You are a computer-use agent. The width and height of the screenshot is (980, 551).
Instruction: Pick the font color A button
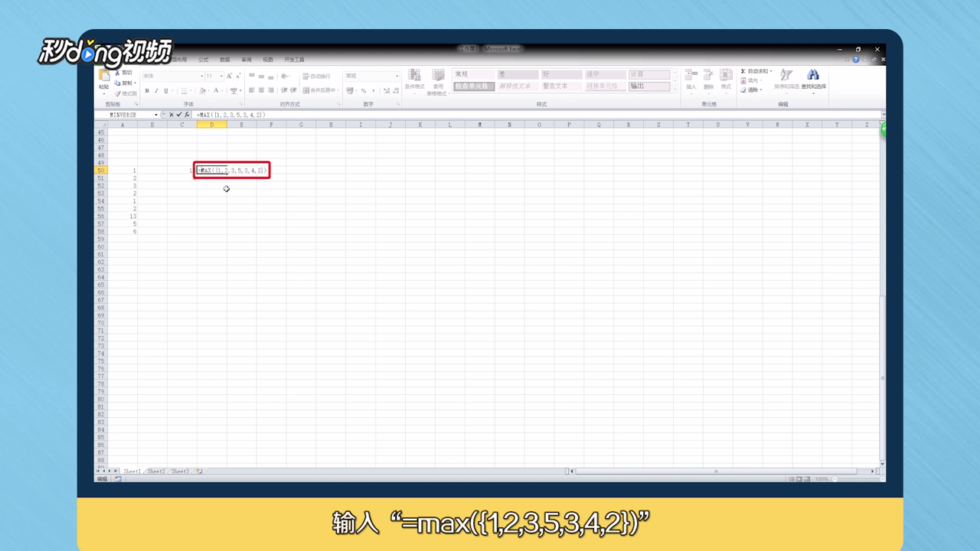tap(216, 90)
